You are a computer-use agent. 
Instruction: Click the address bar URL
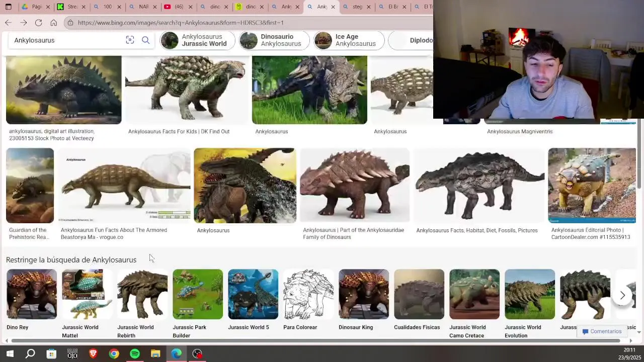point(181,23)
